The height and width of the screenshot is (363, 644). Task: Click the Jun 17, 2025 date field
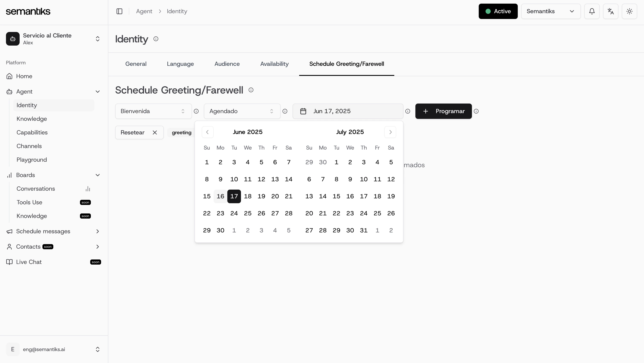click(348, 111)
